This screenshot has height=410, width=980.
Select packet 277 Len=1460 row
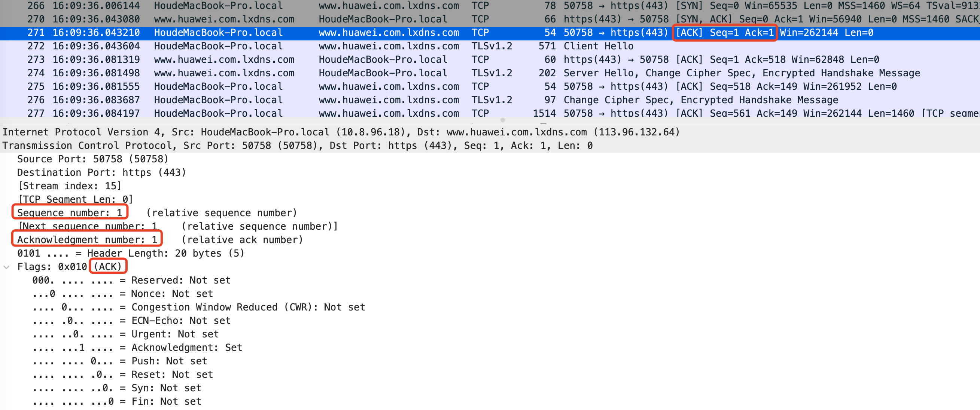tap(490, 113)
